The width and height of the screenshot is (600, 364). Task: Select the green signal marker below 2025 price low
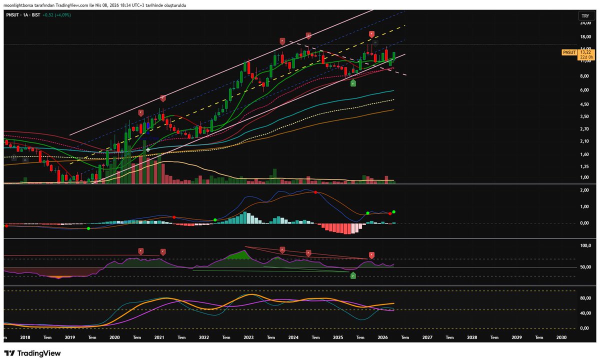353,83
